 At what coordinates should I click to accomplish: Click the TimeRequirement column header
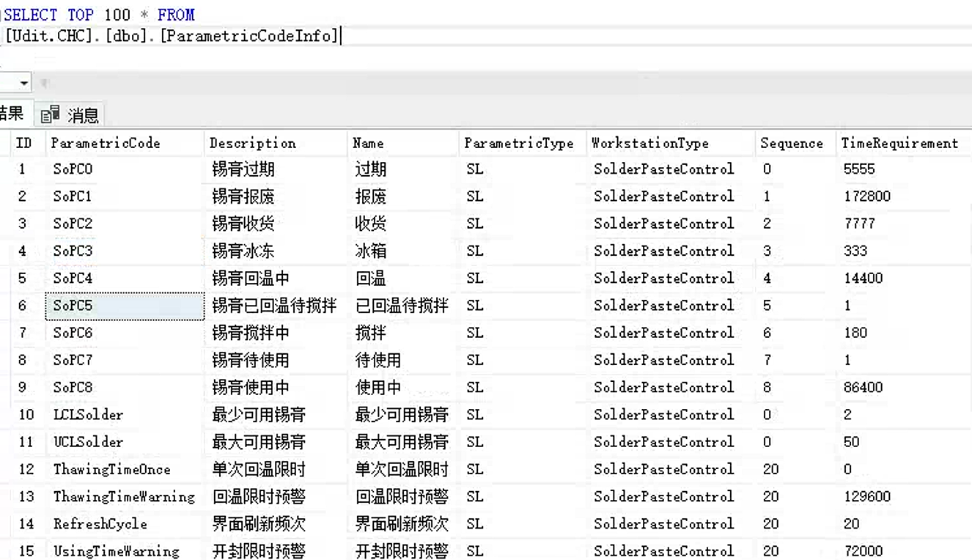click(899, 143)
